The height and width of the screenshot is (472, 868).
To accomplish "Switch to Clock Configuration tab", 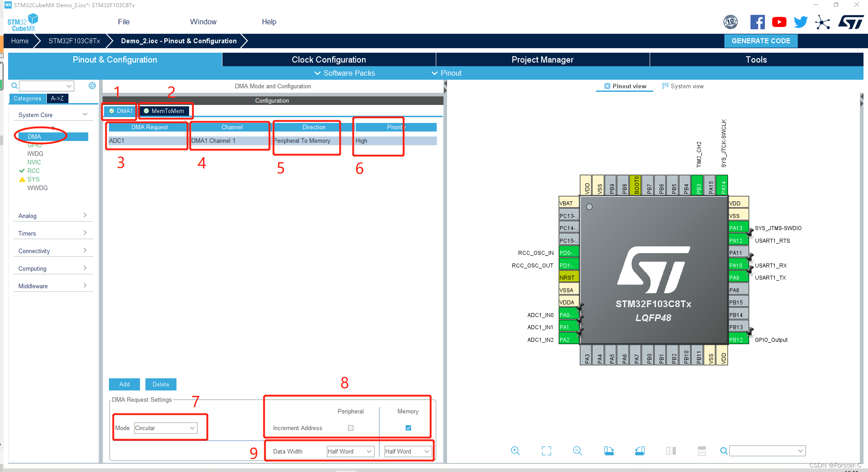I will coord(329,59).
